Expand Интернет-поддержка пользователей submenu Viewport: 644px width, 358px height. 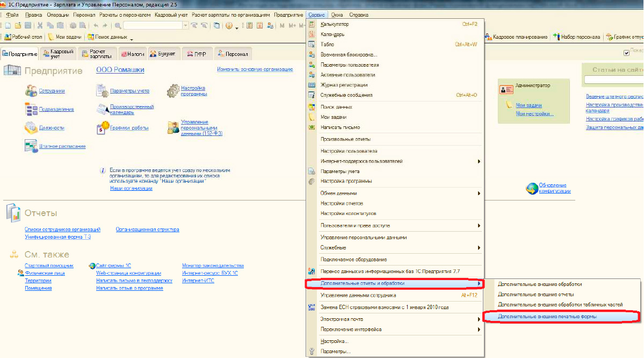click(x=479, y=162)
